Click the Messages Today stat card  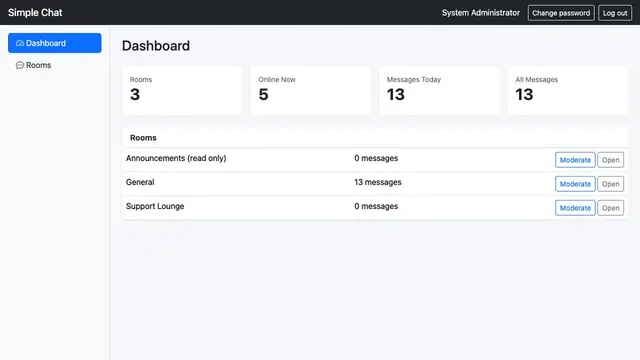click(439, 91)
